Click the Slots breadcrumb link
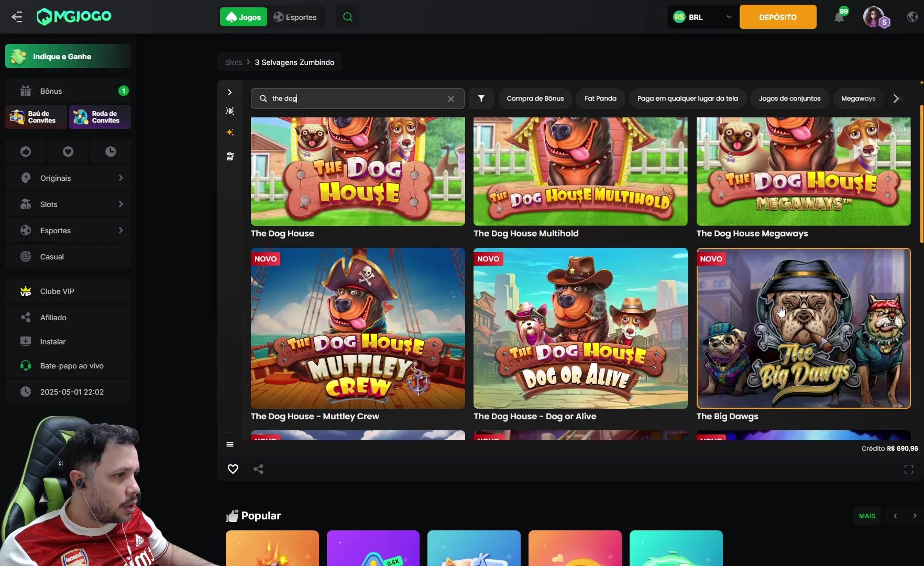Image resolution: width=924 pixels, height=566 pixels. coord(234,62)
